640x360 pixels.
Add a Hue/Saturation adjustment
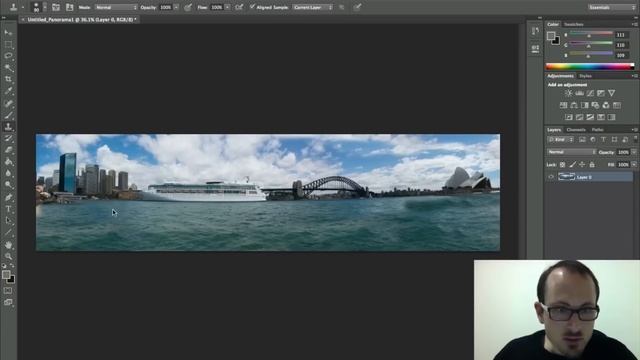pyautogui.click(x=563, y=105)
